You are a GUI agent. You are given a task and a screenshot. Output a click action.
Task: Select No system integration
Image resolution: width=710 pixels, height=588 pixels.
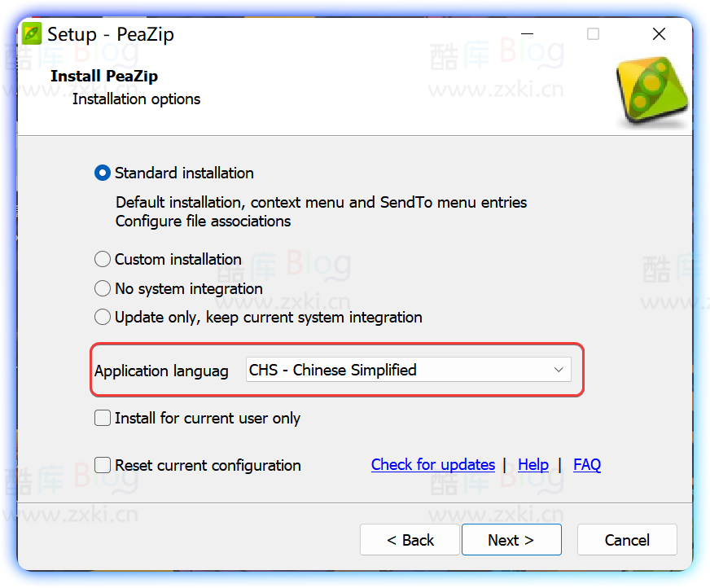pyautogui.click(x=102, y=288)
